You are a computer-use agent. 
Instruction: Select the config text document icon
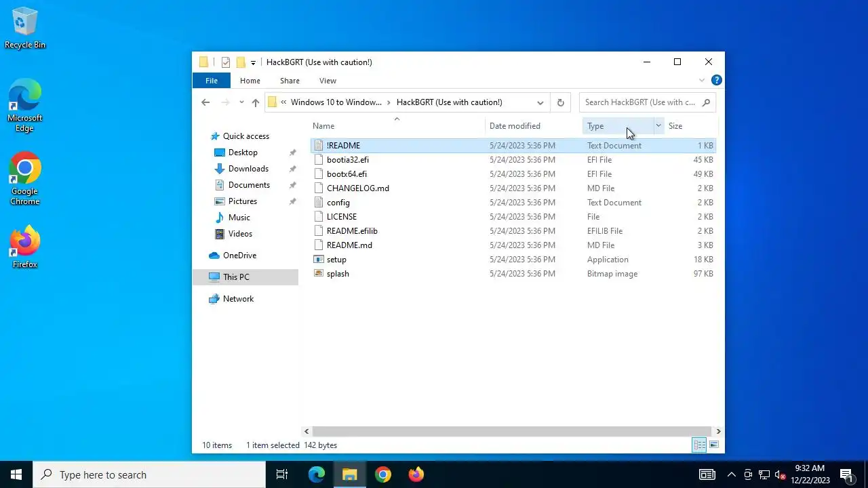[x=319, y=203]
